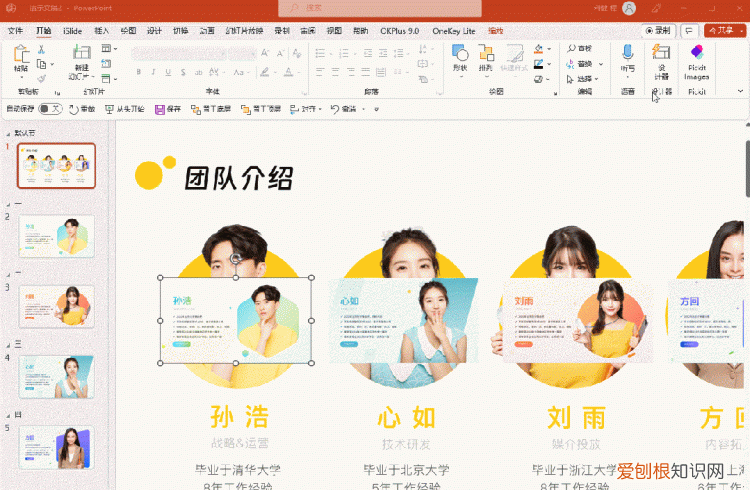Switch to the 设计 Design tab
This screenshot has width=750, height=490.
coord(154,31)
